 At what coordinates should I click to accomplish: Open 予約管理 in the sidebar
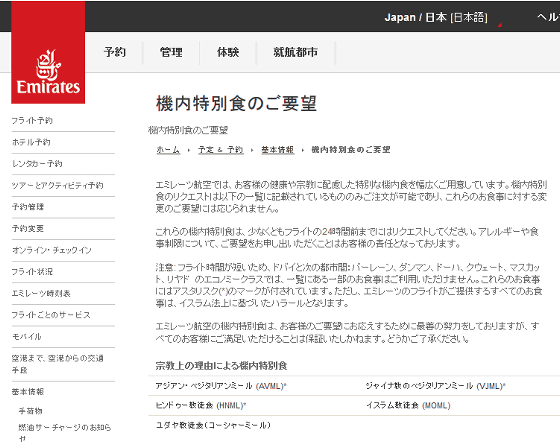tap(28, 207)
